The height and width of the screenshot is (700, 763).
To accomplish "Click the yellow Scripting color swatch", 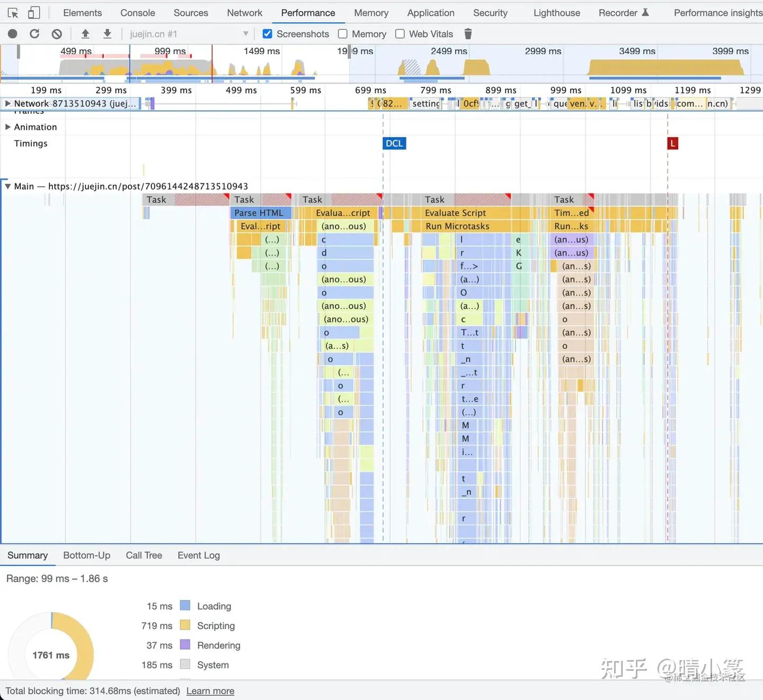I will pos(185,625).
